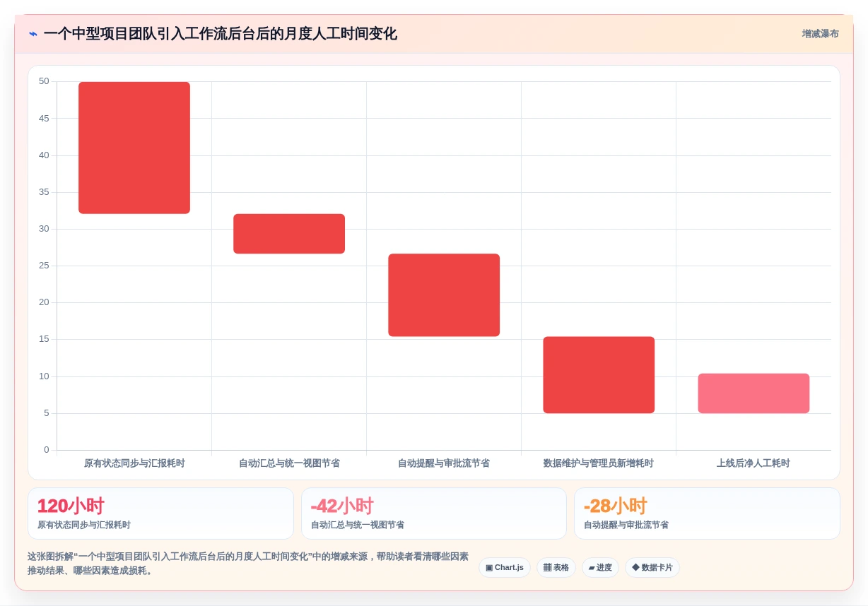The height and width of the screenshot is (606, 868).
Task: Click the 自动提醒与审批流节省 caption under -28小时
Action: click(626, 525)
